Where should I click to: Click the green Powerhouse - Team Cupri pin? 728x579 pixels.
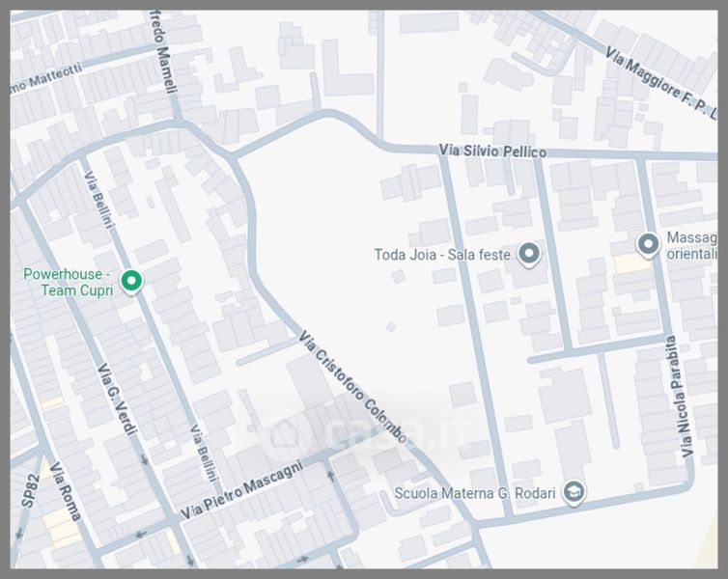point(132,282)
